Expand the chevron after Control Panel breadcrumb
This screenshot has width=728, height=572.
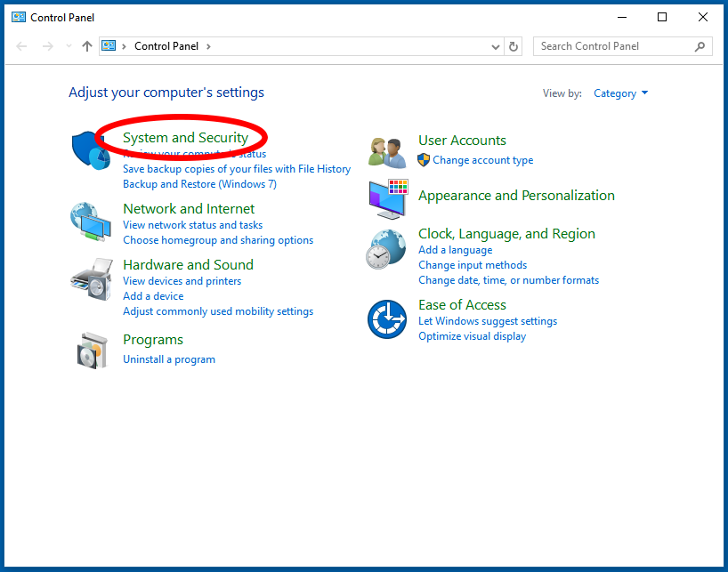point(208,46)
